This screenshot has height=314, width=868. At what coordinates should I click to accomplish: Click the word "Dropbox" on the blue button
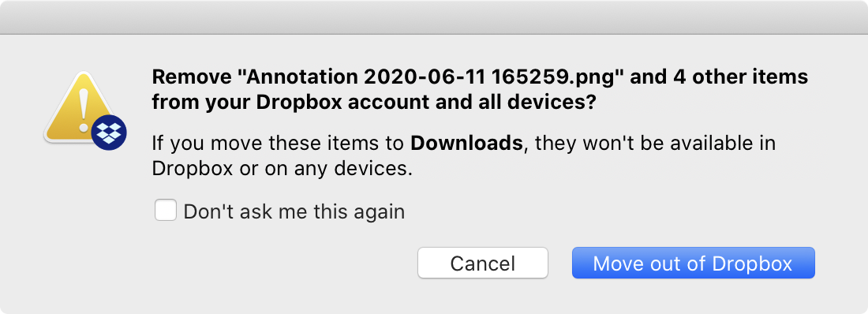[x=752, y=263]
